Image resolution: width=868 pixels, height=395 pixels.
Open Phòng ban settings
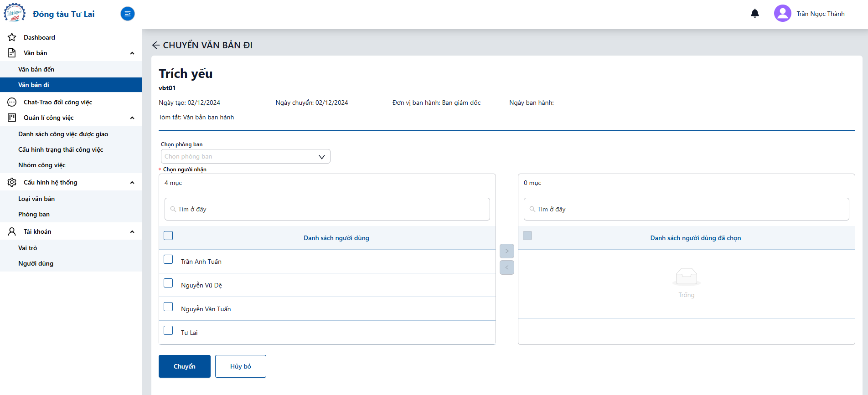coord(71,214)
